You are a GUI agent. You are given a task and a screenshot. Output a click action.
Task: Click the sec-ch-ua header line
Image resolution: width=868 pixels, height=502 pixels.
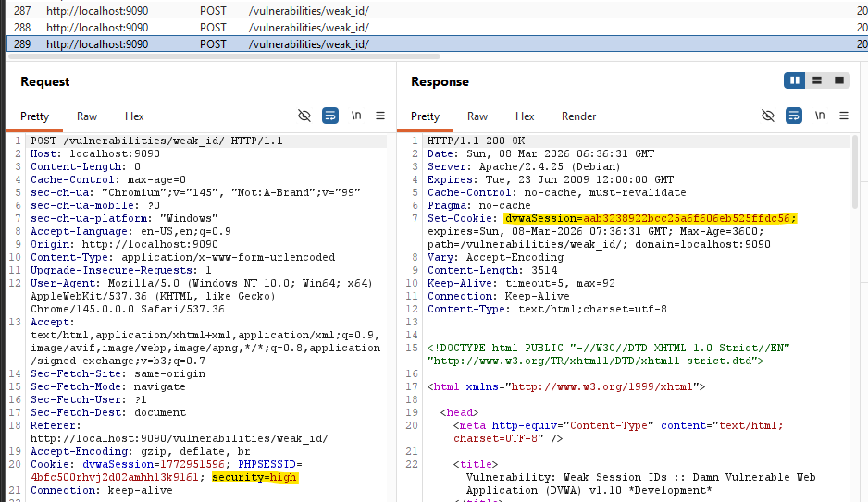click(195, 192)
